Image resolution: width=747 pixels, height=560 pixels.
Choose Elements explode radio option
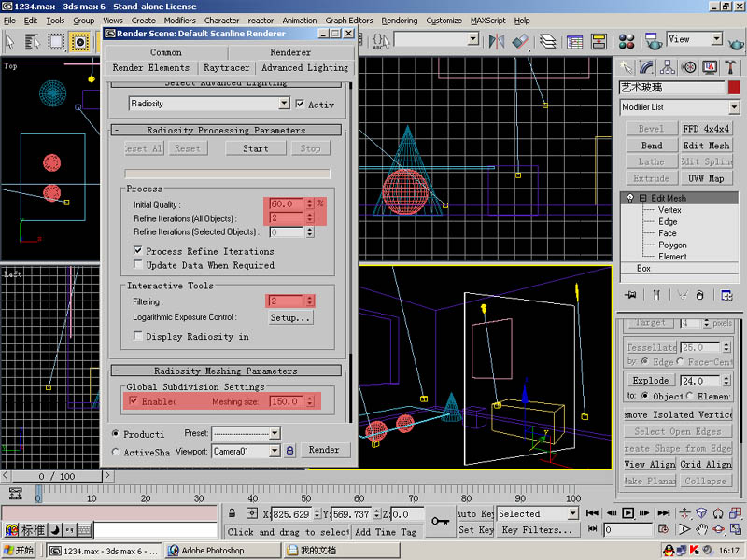click(689, 396)
